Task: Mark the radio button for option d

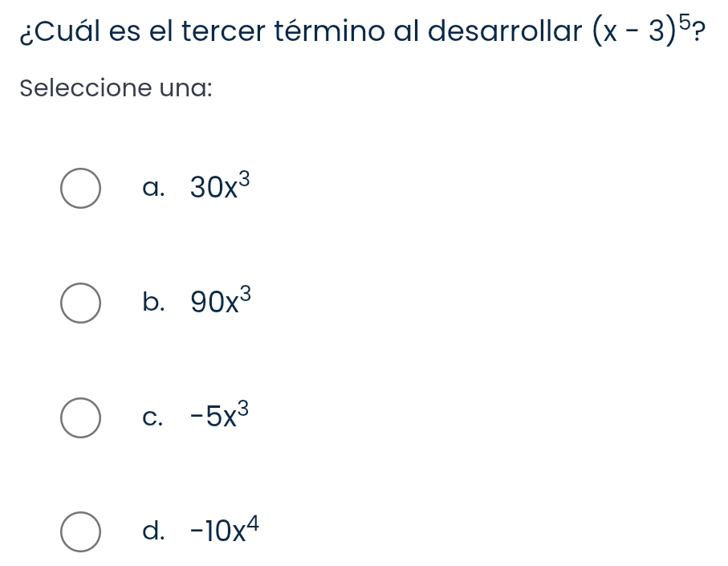Action: click(x=81, y=531)
